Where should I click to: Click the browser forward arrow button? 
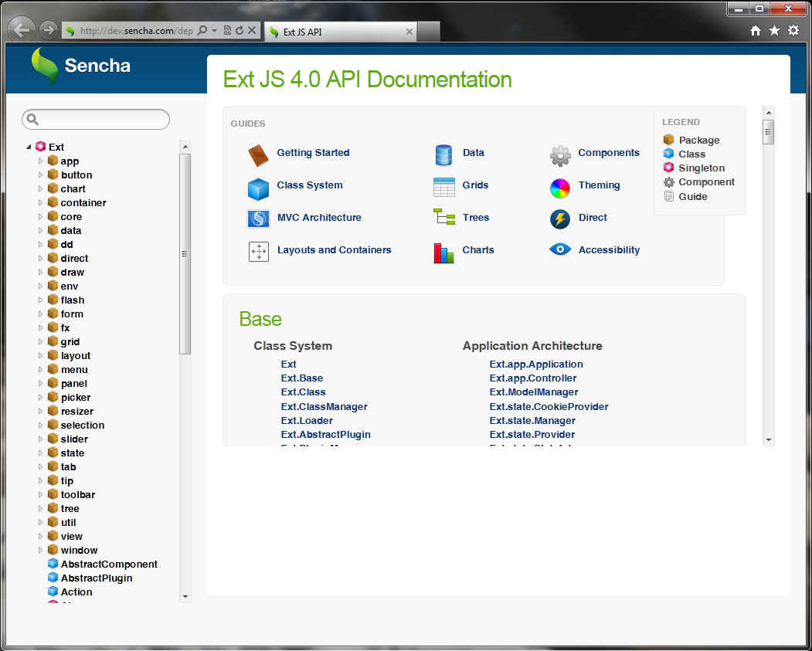48,30
